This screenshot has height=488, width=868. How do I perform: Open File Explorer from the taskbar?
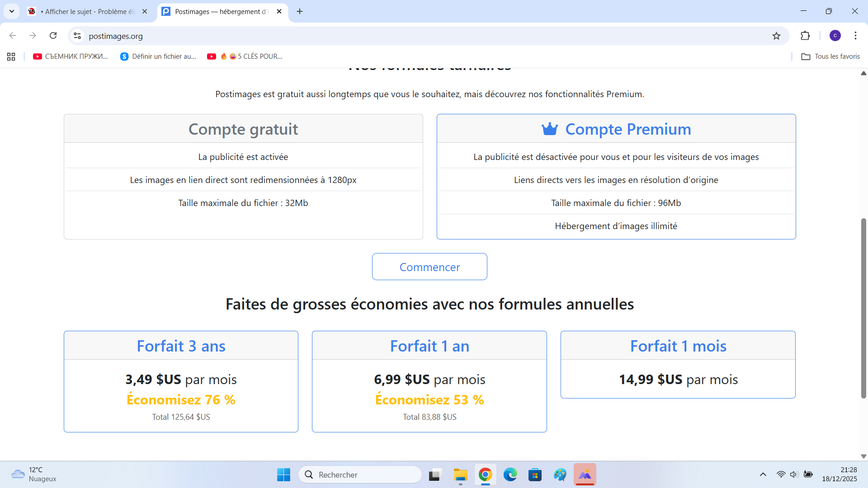(460, 474)
